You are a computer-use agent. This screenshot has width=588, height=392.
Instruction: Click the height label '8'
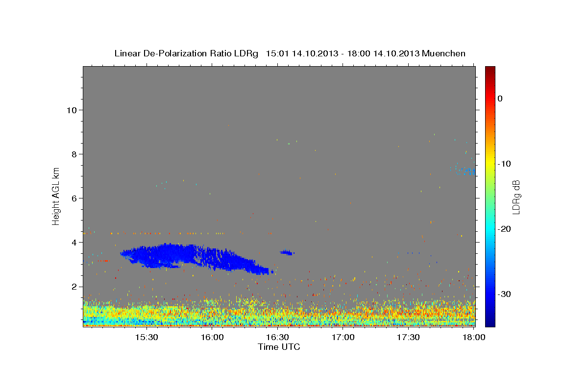tap(73, 154)
